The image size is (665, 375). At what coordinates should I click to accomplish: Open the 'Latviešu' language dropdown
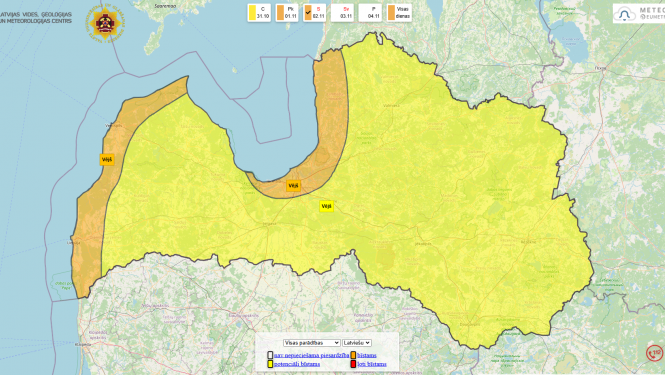(x=357, y=343)
